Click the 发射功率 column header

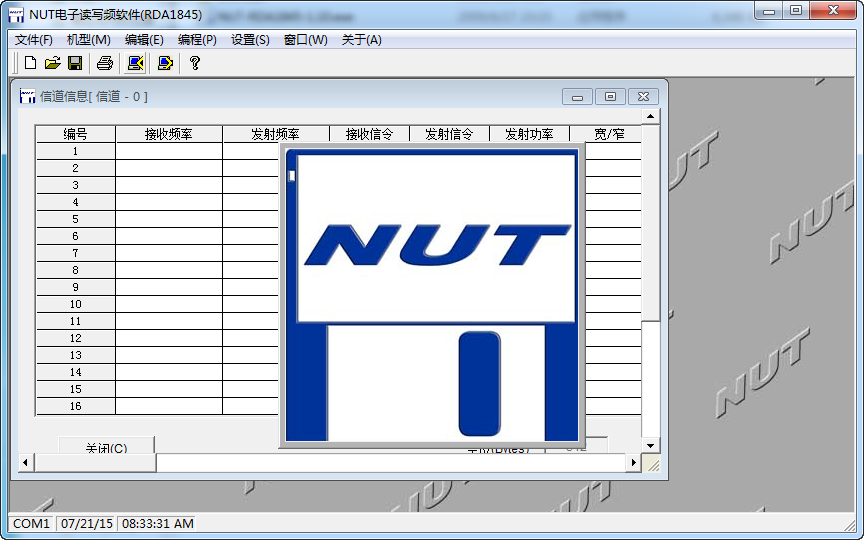click(x=529, y=134)
